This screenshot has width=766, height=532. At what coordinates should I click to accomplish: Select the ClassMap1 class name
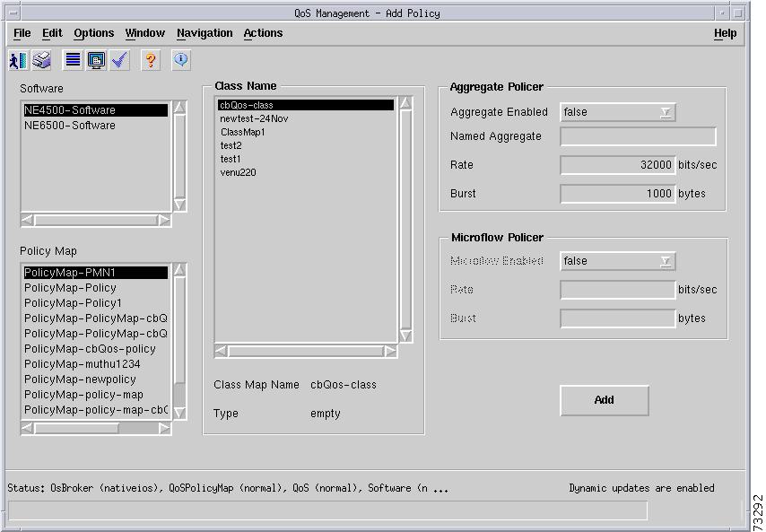(306, 132)
